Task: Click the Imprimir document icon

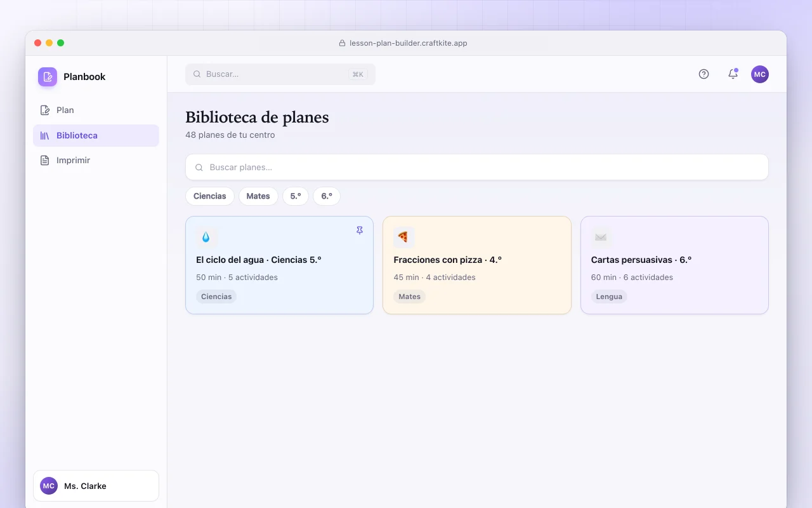Action: tap(45, 161)
